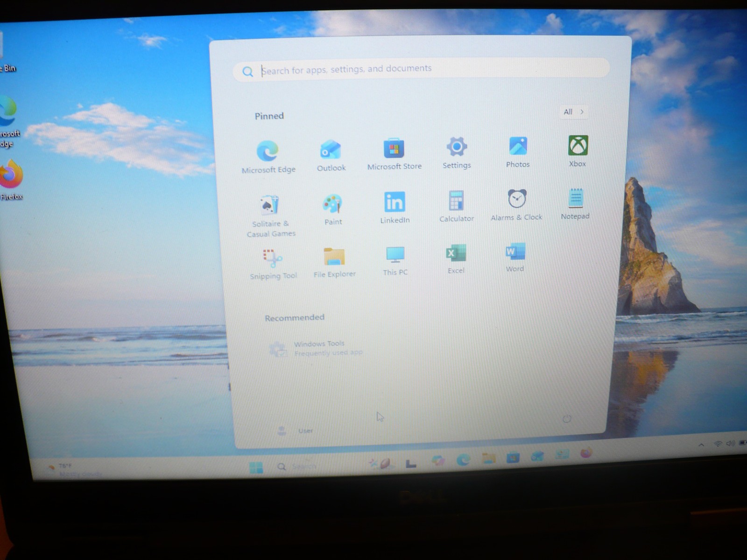Viewport: 747px width, 560px height.
Task: Open This PC from Start menu
Action: coord(395,261)
